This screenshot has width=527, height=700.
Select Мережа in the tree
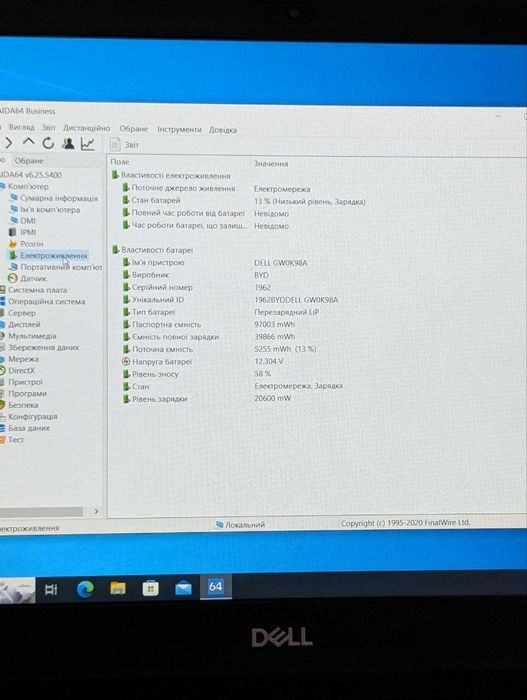pyautogui.click(x=20, y=359)
